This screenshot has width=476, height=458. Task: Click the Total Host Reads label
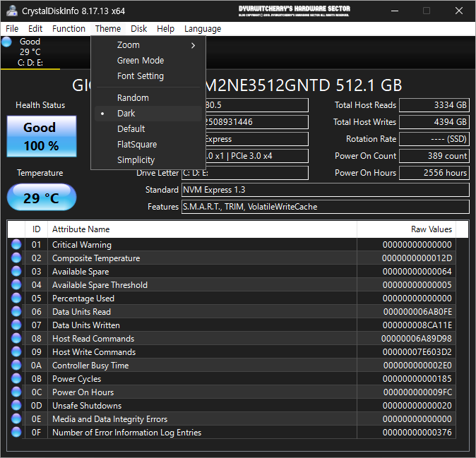pos(365,105)
